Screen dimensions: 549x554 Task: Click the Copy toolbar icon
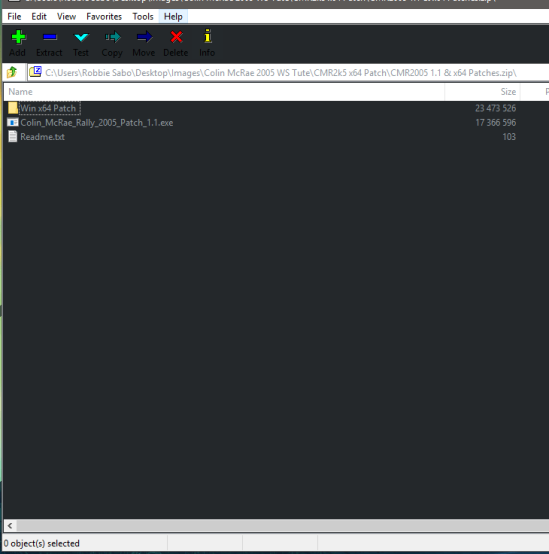[x=112, y=37]
